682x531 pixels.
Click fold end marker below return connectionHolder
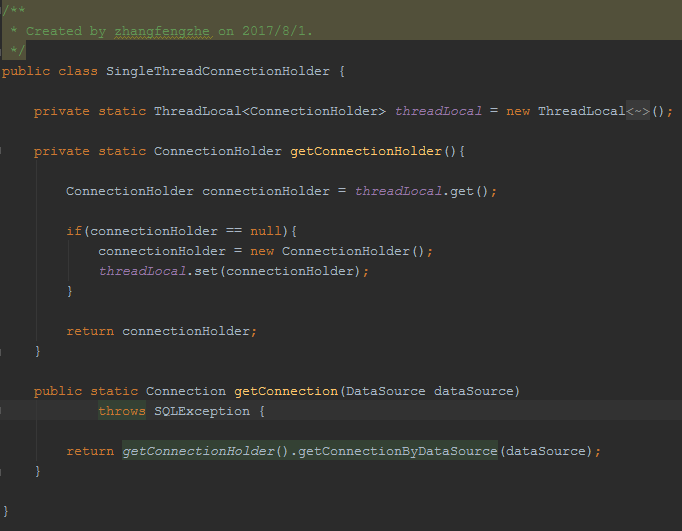[3, 351]
